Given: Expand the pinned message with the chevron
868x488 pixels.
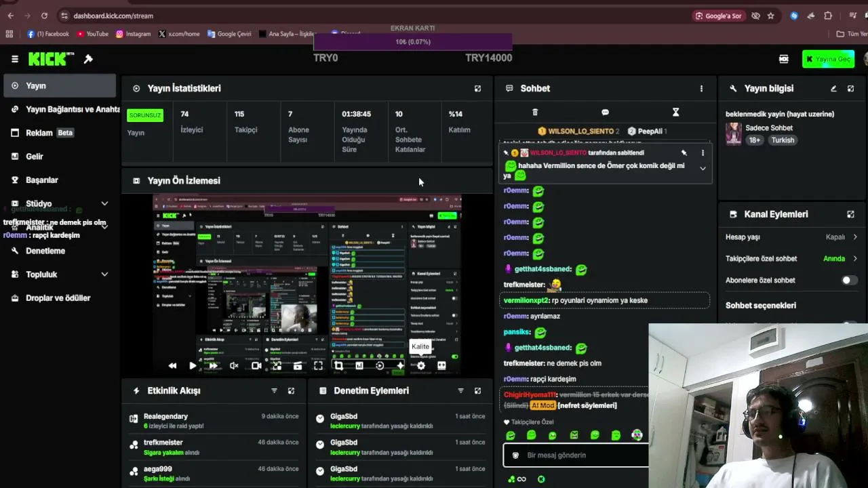Looking at the screenshot, I should [x=703, y=169].
